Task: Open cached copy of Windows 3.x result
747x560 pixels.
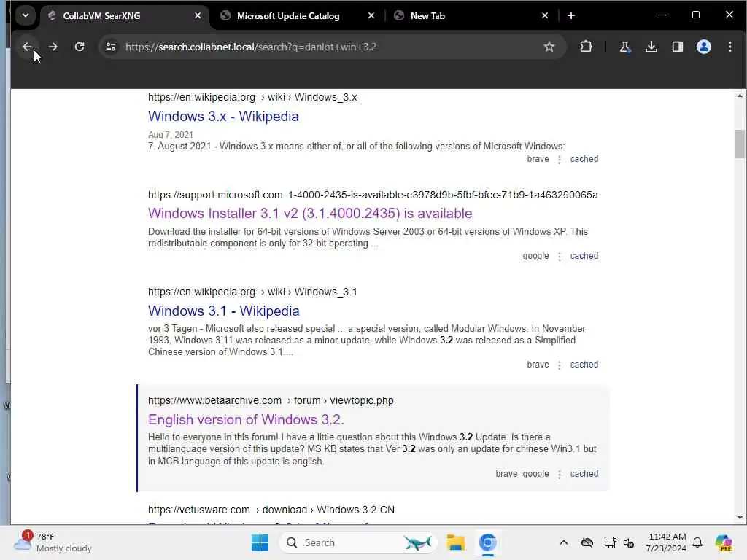Action: click(x=584, y=159)
